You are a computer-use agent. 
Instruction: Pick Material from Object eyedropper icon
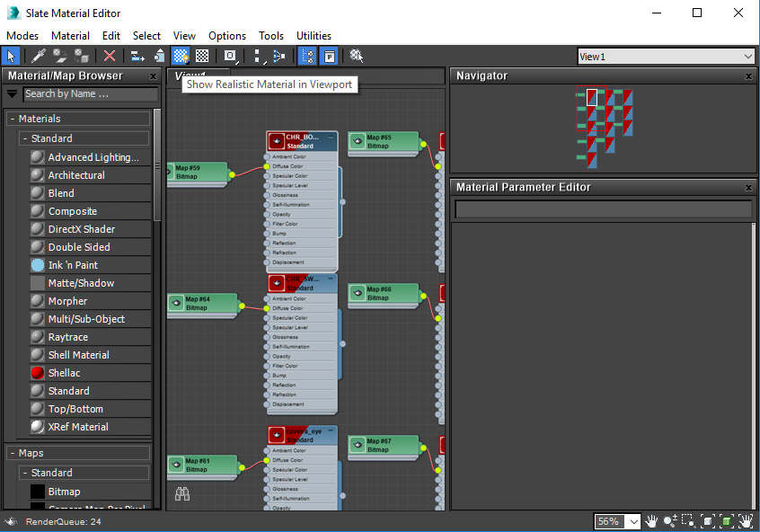pyautogui.click(x=38, y=56)
